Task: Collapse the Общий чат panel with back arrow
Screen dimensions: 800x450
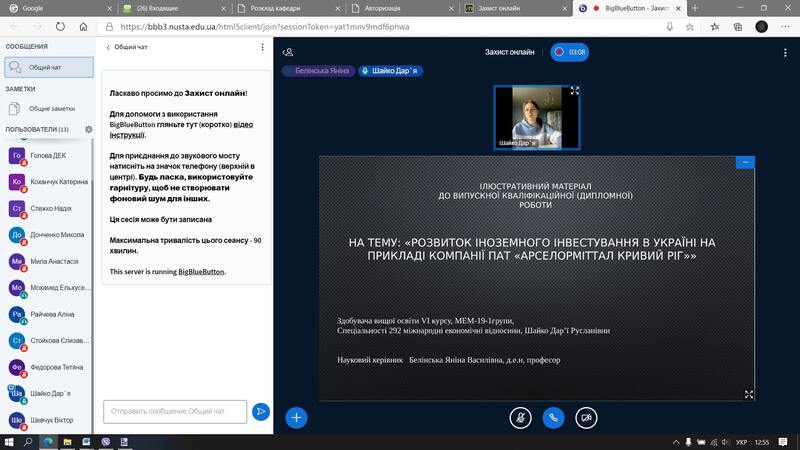Action: [127, 47]
